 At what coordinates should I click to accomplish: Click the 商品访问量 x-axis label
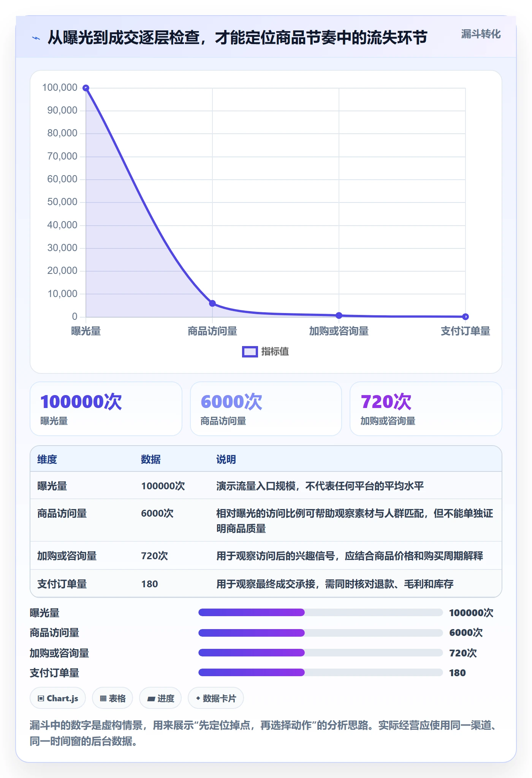coord(212,331)
